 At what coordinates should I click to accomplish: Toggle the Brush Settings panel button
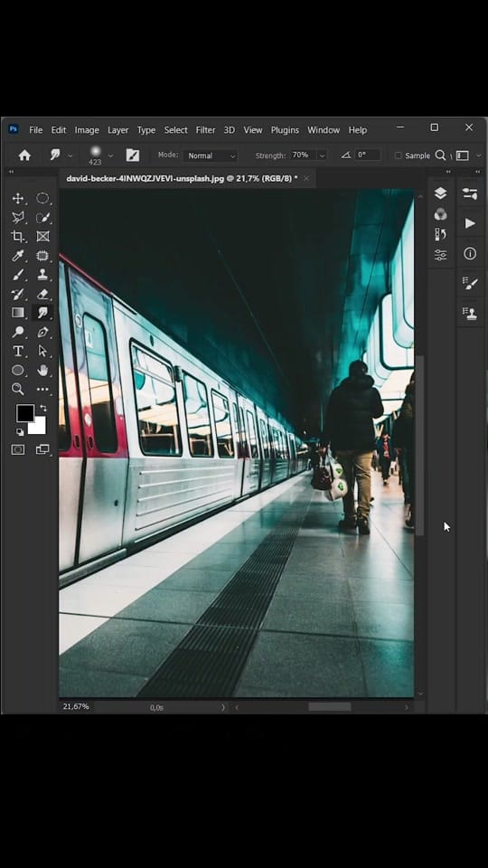point(132,156)
